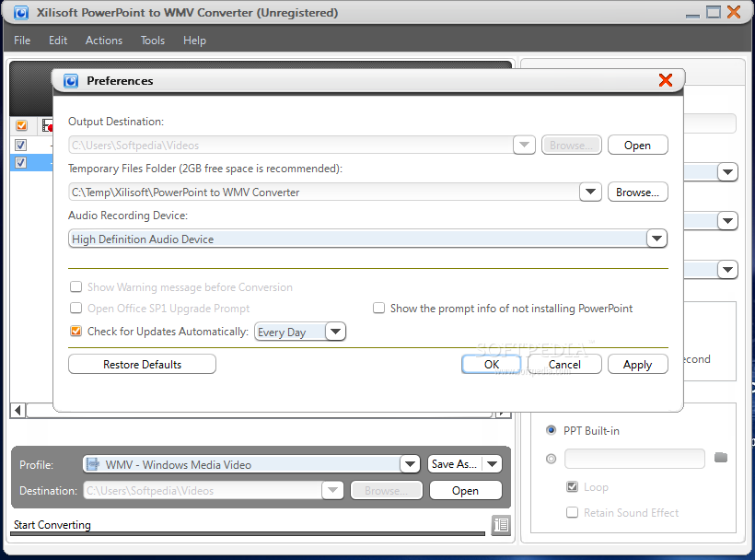Select the custom audio file radio button
Image resolution: width=755 pixels, height=560 pixels.
pos(551,459)
